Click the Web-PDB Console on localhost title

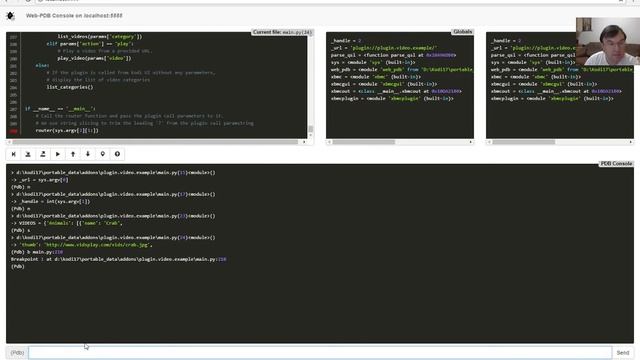click(74, 16)
